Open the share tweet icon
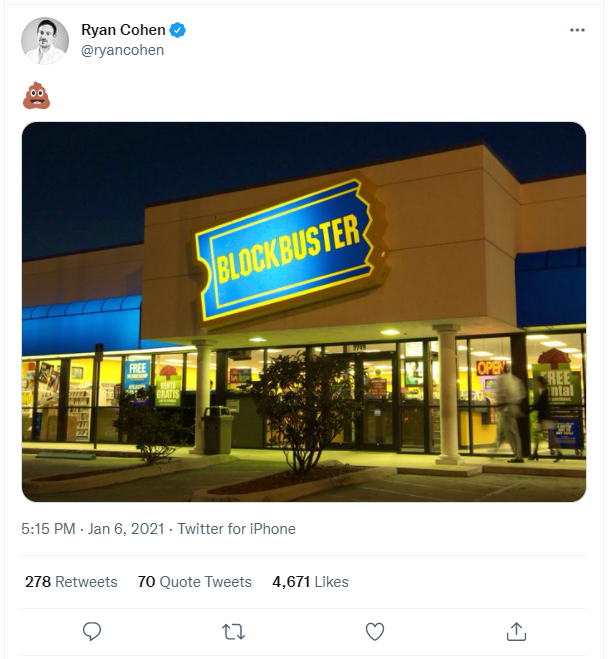The width and height of the screenshot is (608, 659). click(516, 631)
